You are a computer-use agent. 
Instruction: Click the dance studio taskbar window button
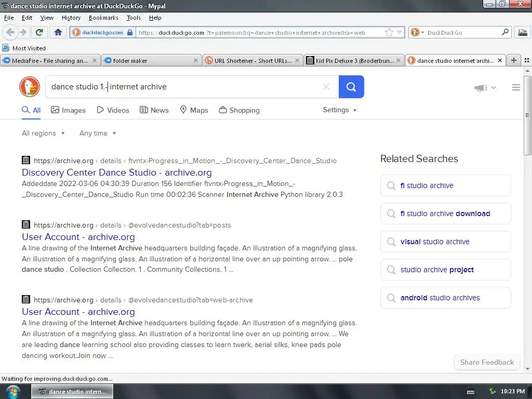[72, 392]
